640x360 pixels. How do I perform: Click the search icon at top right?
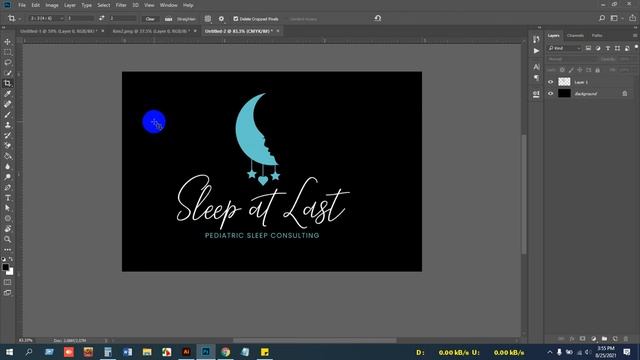602,18
